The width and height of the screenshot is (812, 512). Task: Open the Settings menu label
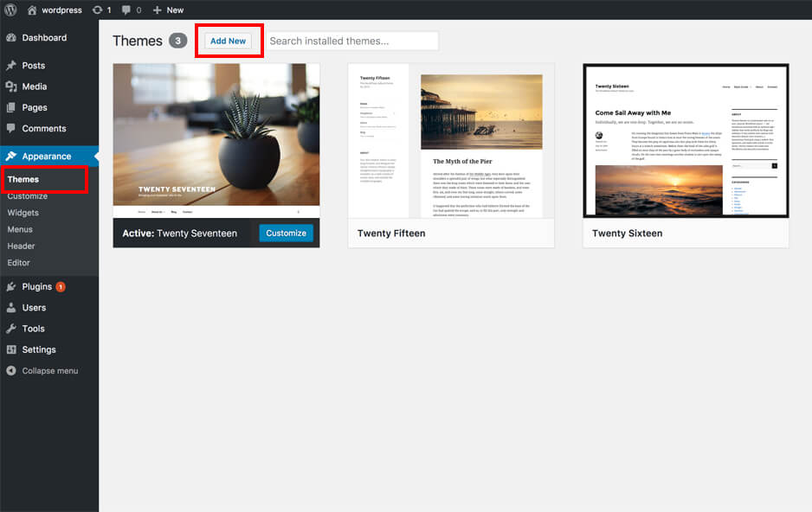coord(39,349)
